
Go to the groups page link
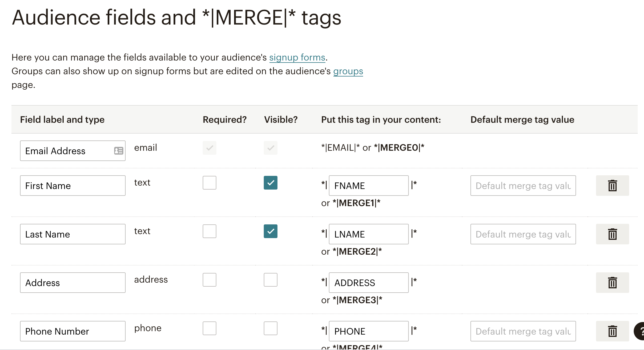[x=348, y=71]
